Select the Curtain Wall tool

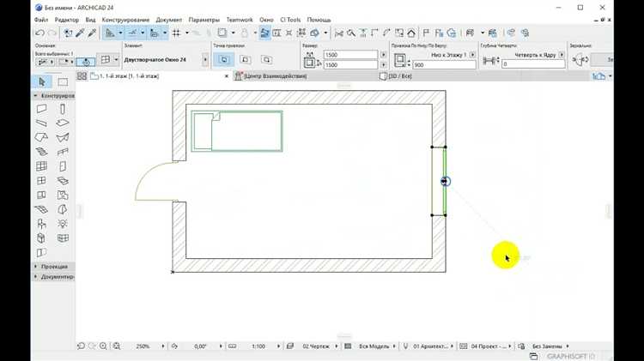point(41,166)
